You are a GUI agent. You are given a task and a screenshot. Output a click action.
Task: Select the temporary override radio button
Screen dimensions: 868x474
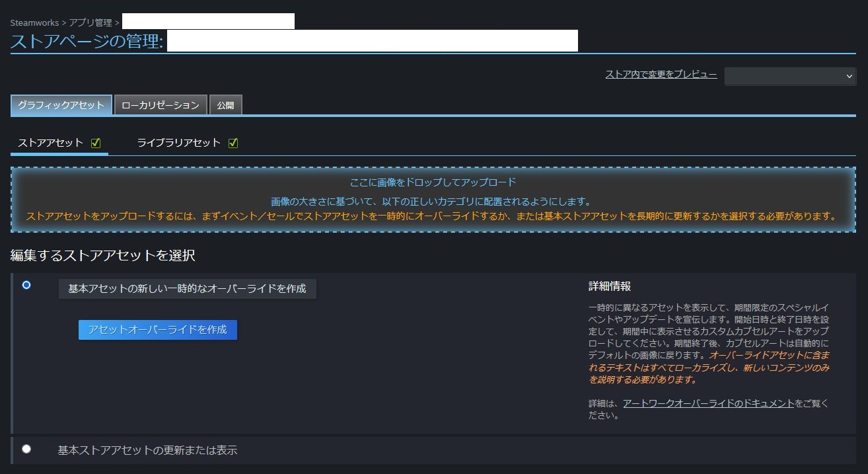pos(26,285)
